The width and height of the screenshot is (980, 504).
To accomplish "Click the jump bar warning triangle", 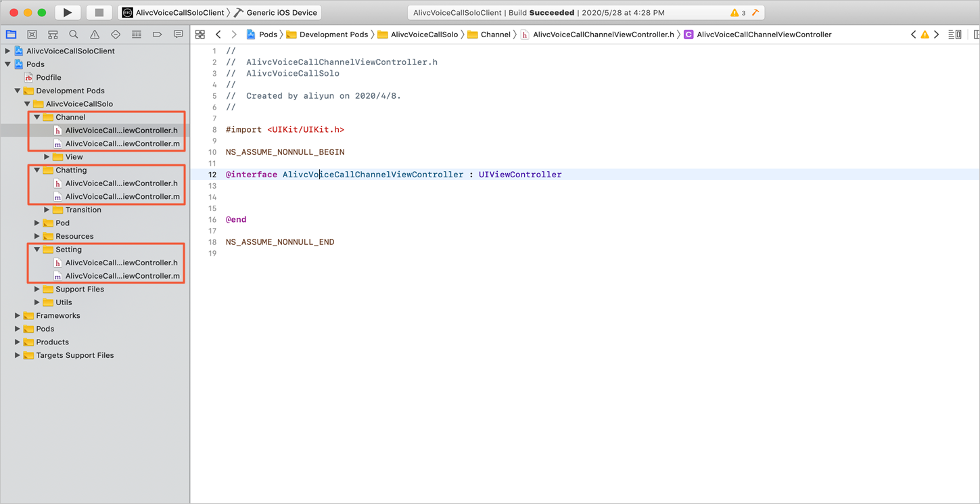I will (925, 35).
